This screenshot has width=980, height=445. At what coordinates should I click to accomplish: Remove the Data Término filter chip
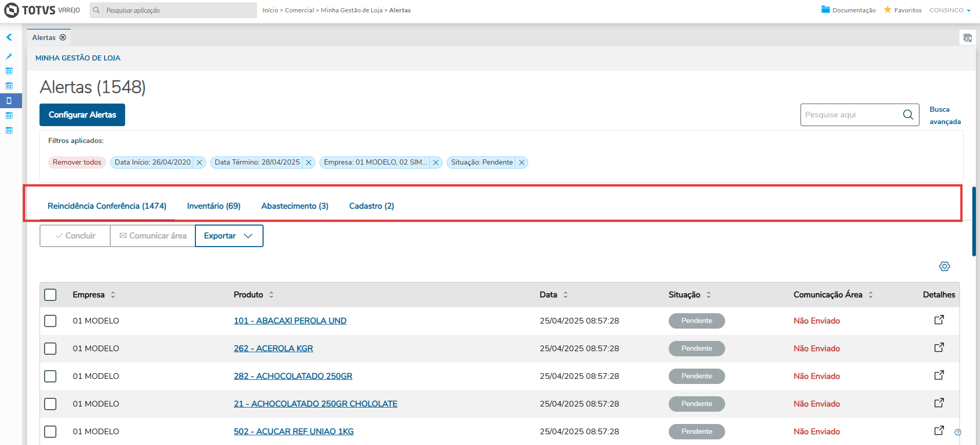[x=309, y=163]
